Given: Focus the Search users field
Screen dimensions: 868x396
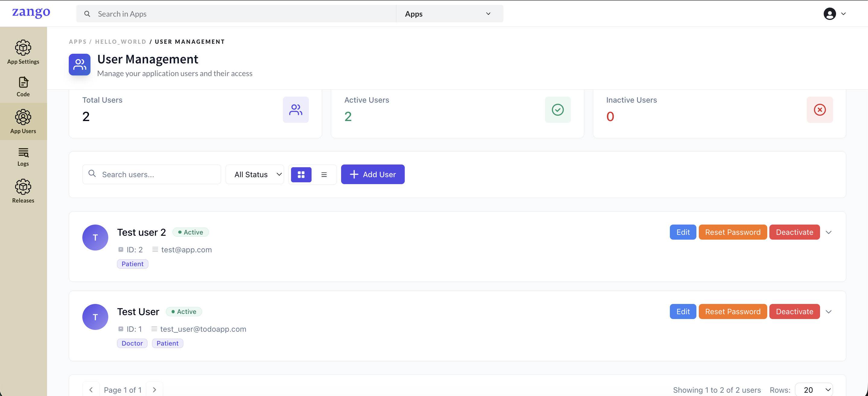Looking at the screenshot, I should click(152, 174).
